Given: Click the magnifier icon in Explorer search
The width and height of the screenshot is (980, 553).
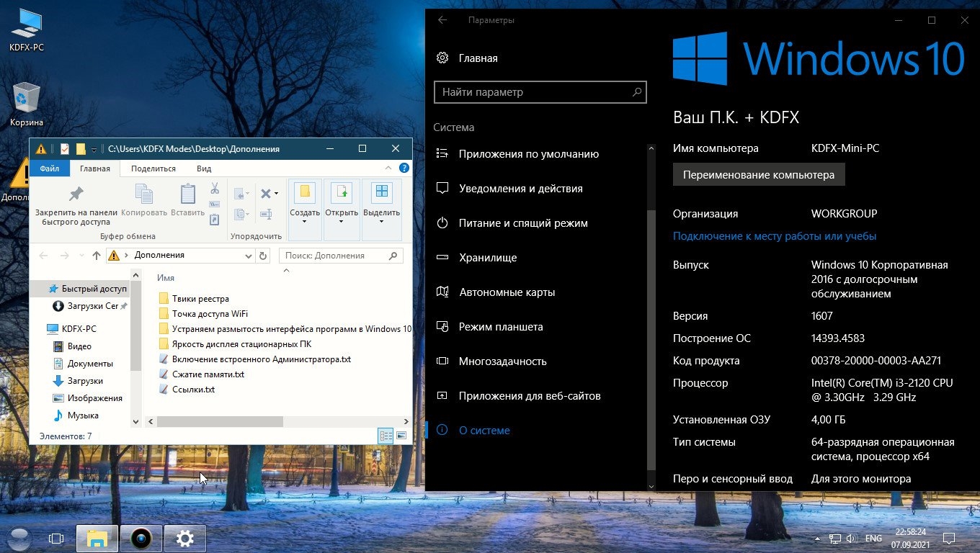Looking at the screenshot, I should point(393,256).
